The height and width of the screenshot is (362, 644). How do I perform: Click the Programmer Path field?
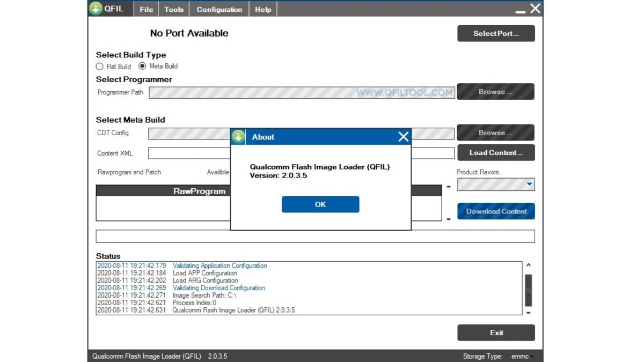pos(302,92)
